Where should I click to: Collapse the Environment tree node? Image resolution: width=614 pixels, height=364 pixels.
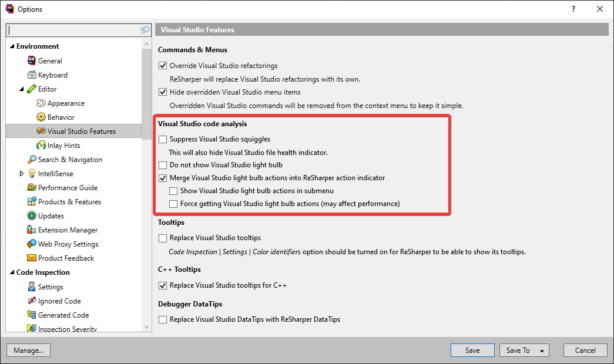pyautogui.click(x=12, y=46)
